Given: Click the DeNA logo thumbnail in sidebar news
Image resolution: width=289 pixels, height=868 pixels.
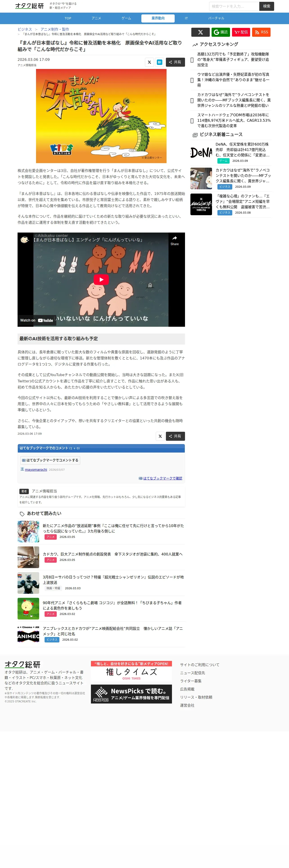Looking at the screenshot, I should coord(201,153).
